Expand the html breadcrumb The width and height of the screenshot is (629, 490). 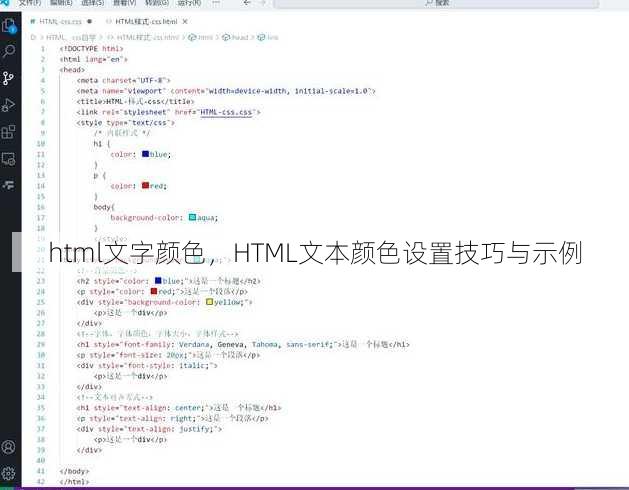[201, 37]
